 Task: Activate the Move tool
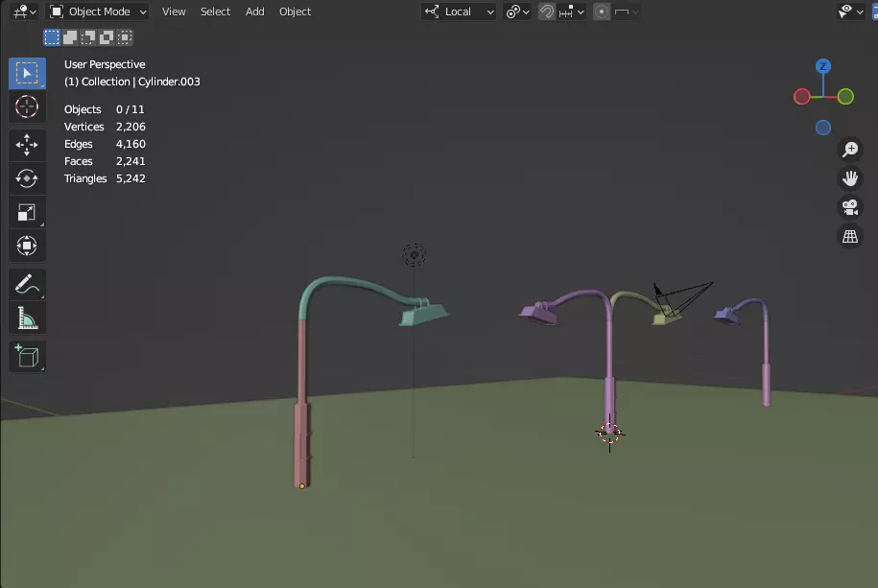(27, 145)
